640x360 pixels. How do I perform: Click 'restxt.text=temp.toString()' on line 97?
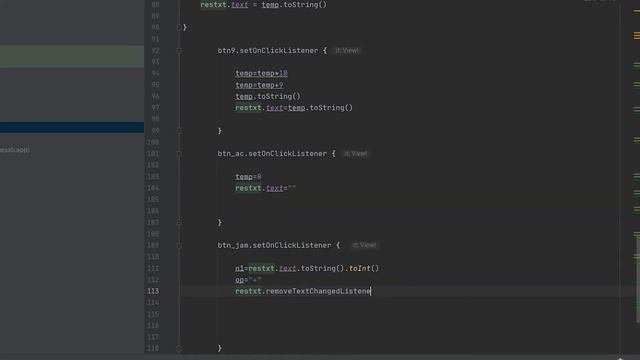(x=294, y=108)
